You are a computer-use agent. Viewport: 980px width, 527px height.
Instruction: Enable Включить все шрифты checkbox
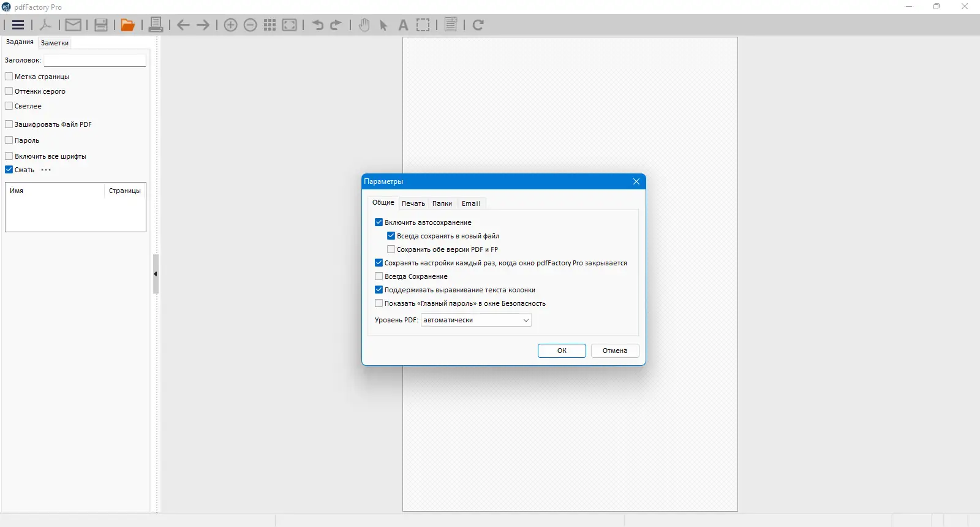tap(9, 156)
